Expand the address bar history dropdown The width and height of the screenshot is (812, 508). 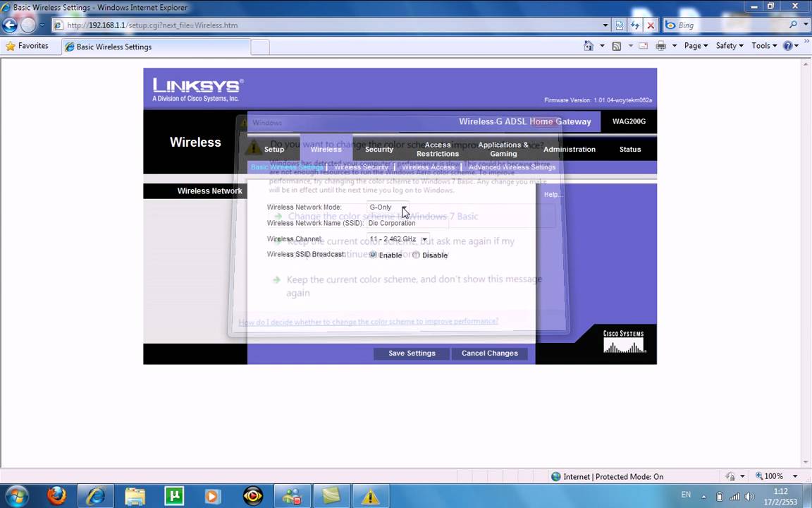coord(605,25)
